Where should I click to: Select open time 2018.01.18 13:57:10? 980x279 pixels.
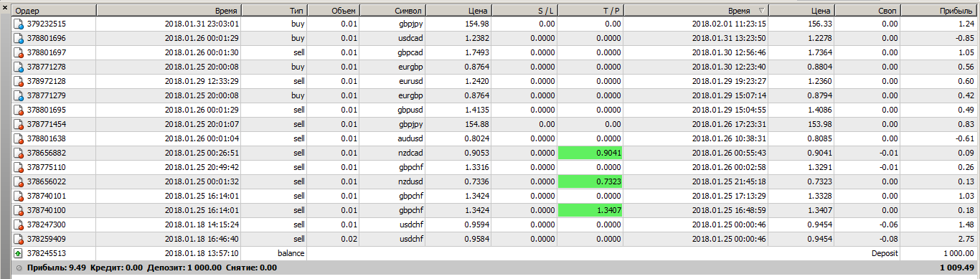click(202, 253)
